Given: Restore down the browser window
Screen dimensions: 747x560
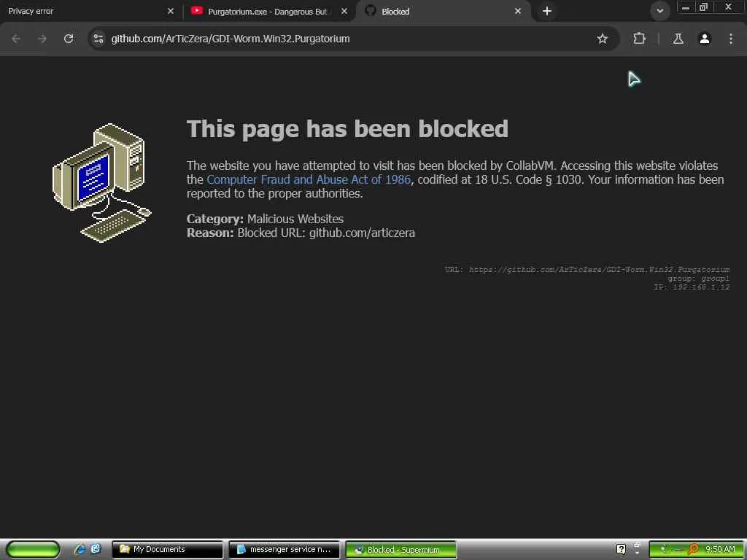Looking at the screenshot, I should 703,7.
